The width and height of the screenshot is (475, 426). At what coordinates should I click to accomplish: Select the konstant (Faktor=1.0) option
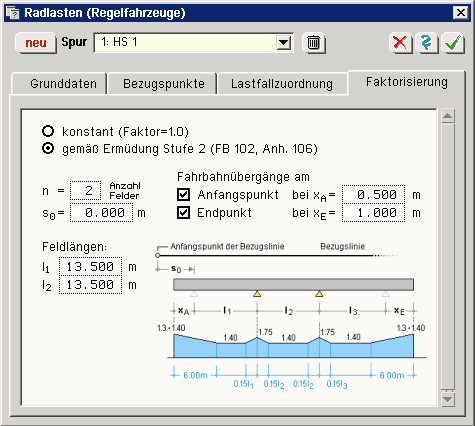coord(48,131)
